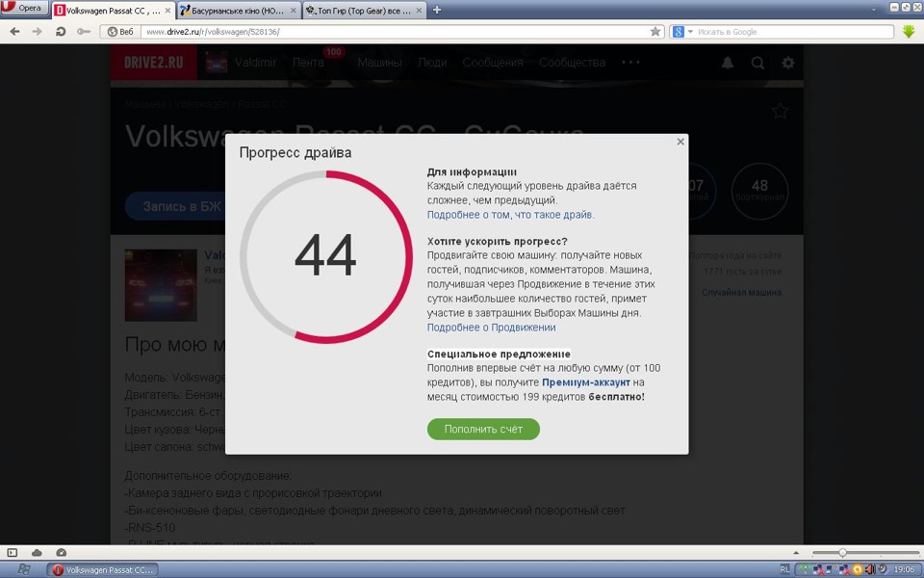Image resolution: width=924 pixels, height=578 pixels.
Task: Open the Valdimir profile menu item
Action: pyautogui.click(x=255, y=63)
